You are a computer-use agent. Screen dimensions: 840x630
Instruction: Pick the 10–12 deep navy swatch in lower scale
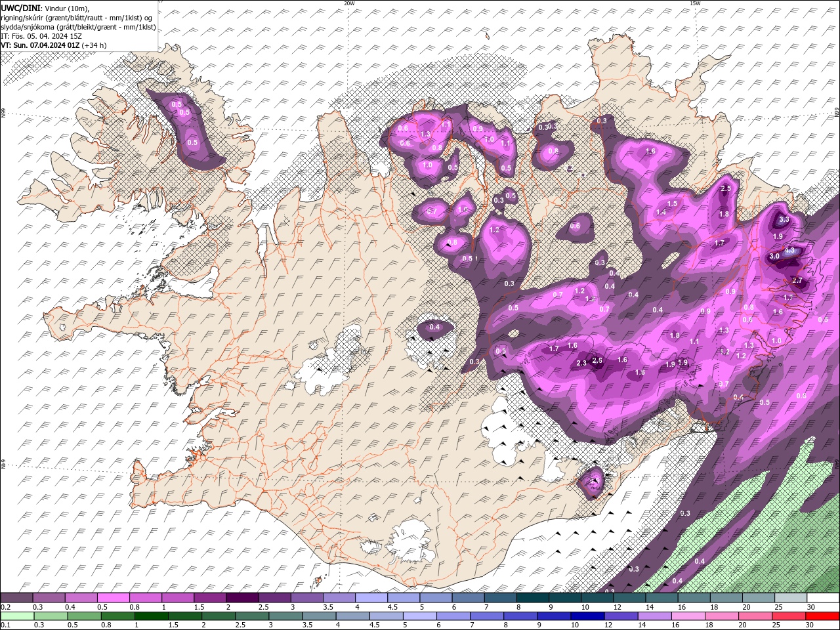coord(586,616)
